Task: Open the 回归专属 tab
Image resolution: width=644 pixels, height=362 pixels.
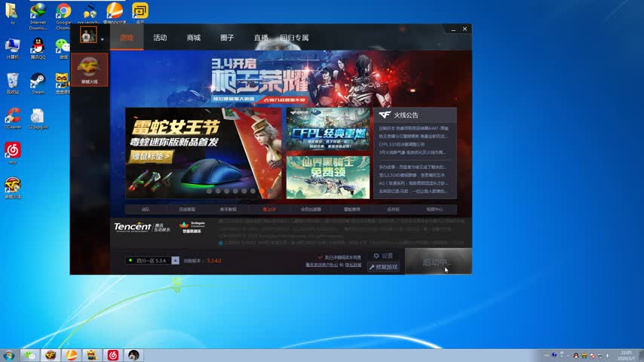Action: pyautogui.click(x=294, y=38)
